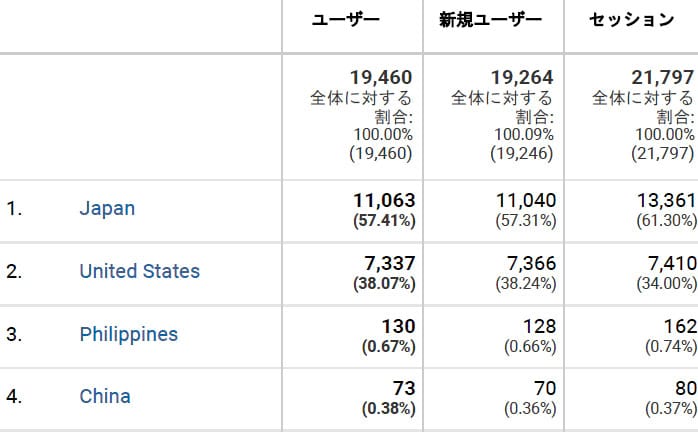Select row number 1 cell
The image size is (698, 432).
tap(14, 208)
